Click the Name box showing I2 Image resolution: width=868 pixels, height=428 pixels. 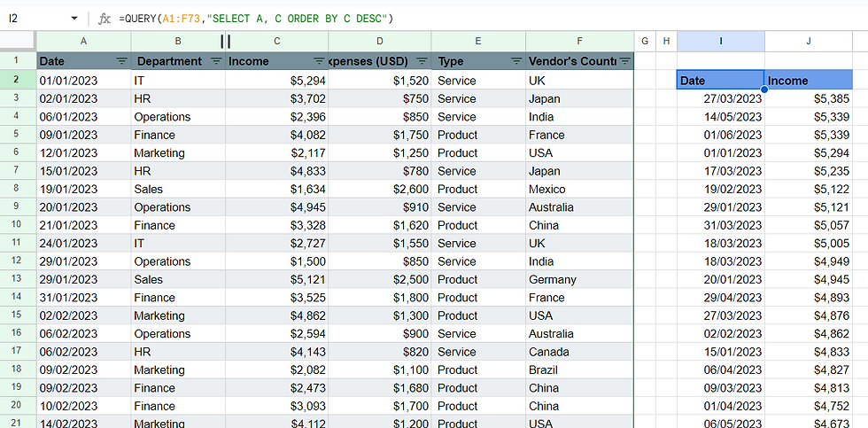pyautogui.click(x=35, y=18)
